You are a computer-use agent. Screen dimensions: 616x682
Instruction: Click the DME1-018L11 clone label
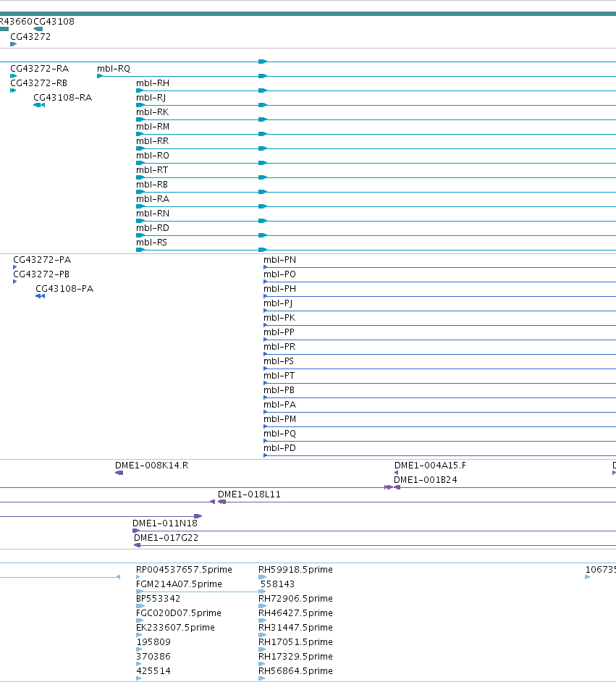pos(249,494)
